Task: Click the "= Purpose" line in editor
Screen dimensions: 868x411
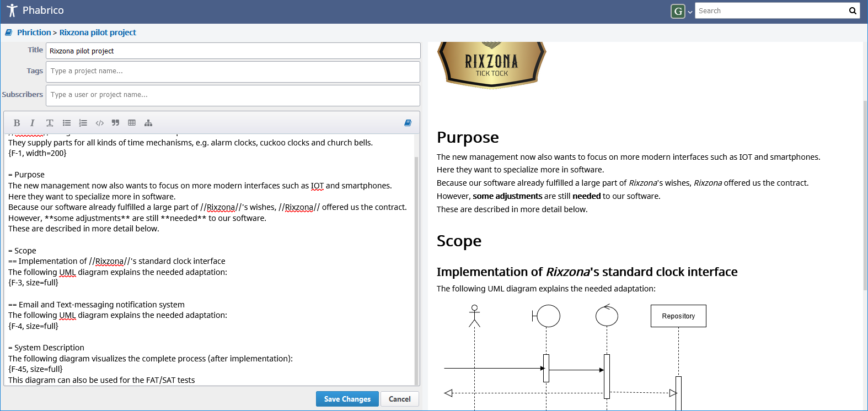Action: 26,175
